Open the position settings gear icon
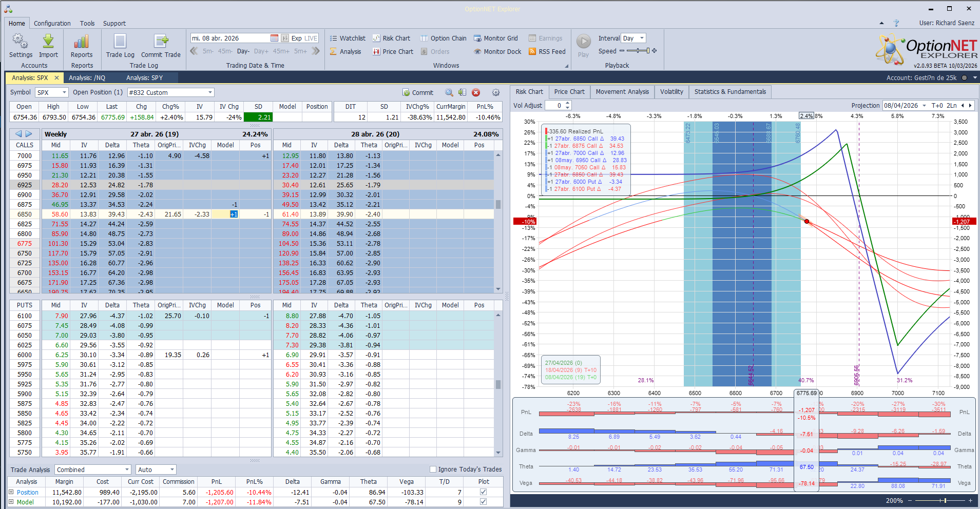 pos(495,92)
